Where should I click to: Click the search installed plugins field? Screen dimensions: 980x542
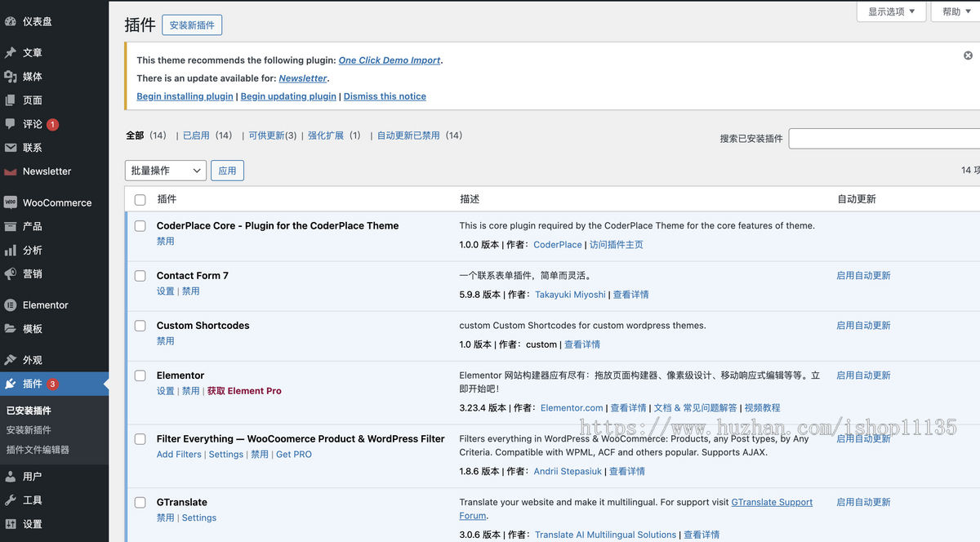pos(884,139)
